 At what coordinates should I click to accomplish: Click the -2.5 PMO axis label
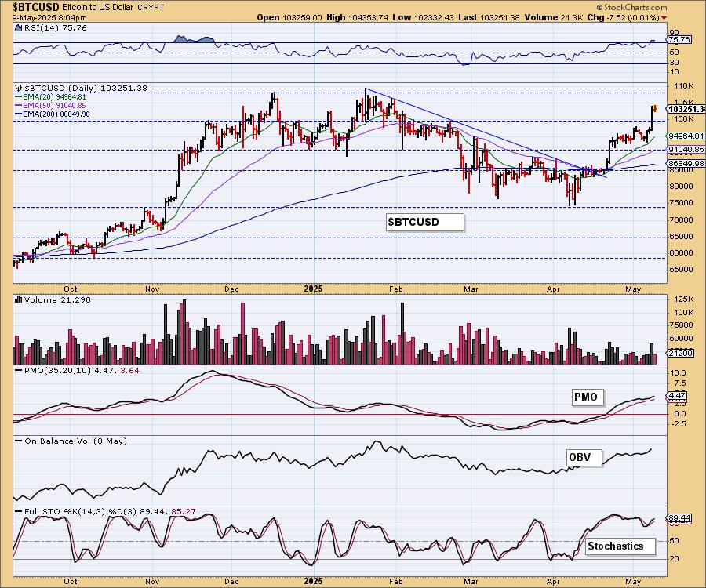point(678,424)
